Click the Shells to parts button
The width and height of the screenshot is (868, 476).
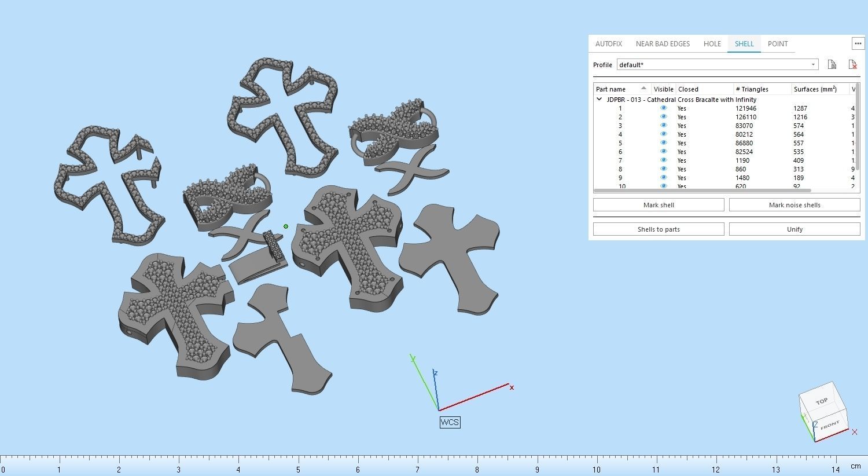click(659, 229)
